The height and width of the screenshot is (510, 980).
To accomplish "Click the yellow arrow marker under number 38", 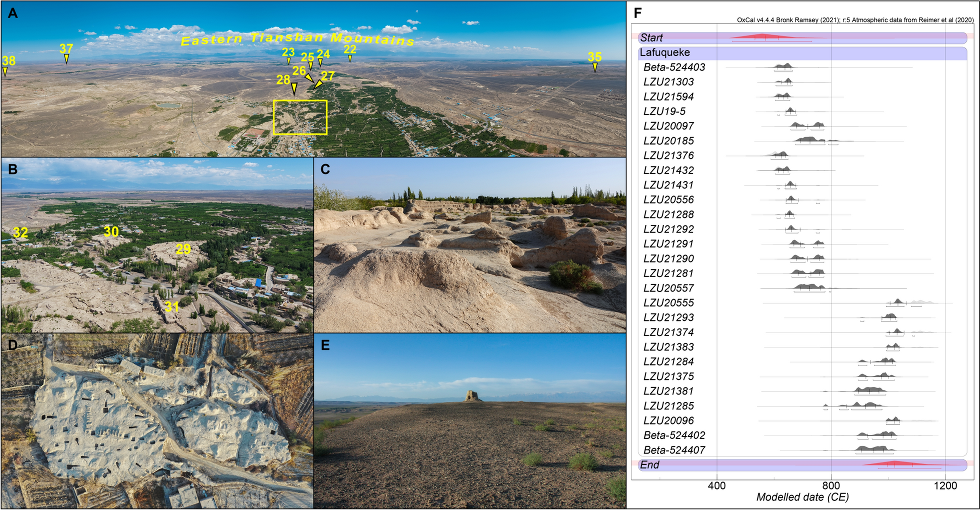I will pyautogui.click(x=5, y=71).
